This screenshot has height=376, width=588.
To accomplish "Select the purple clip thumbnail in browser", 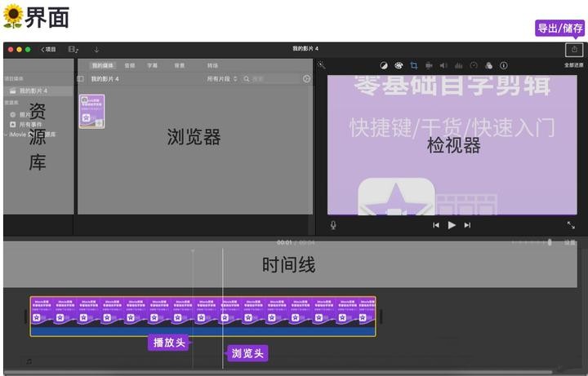I will 91,111.
